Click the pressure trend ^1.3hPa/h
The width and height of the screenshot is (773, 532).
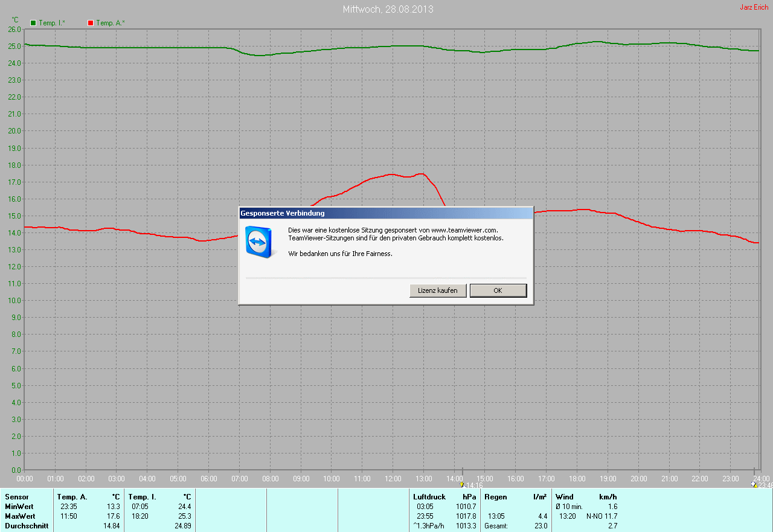click(x=429, y=526)
